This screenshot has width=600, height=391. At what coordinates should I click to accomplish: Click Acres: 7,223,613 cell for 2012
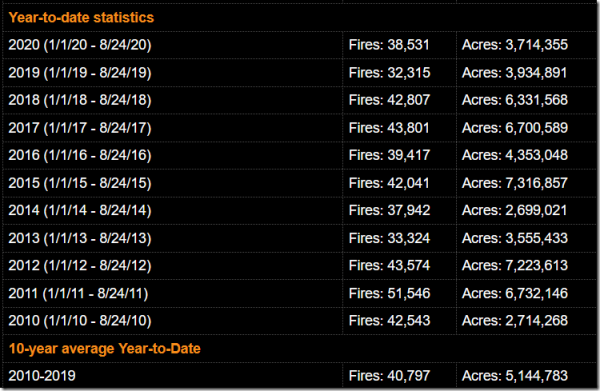point(515,266)
